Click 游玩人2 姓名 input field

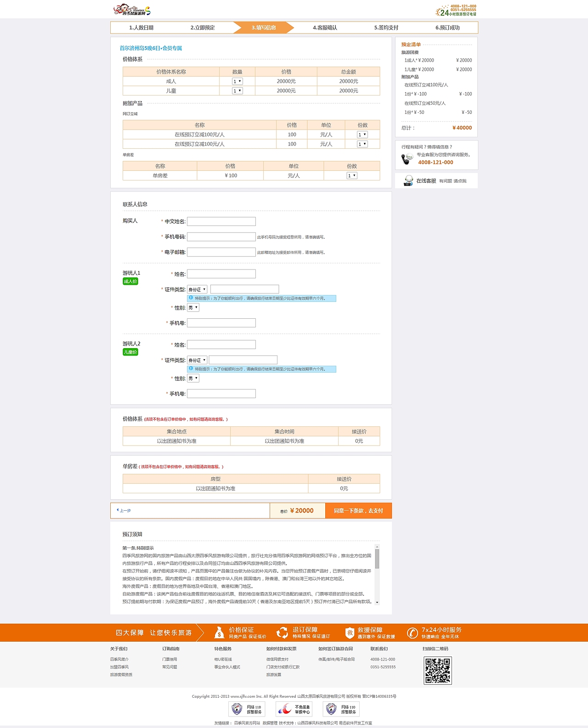click(221, 344)
